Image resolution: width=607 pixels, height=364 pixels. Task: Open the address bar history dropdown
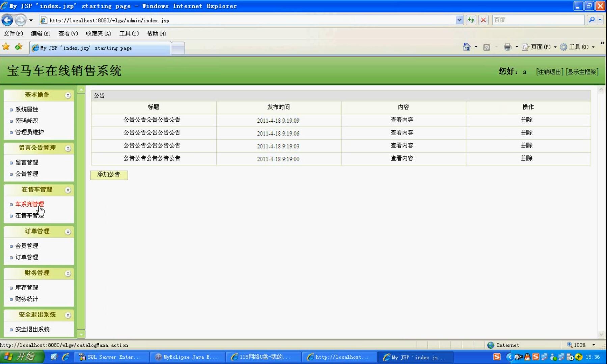pyautogui.click(x=459, y=20)
